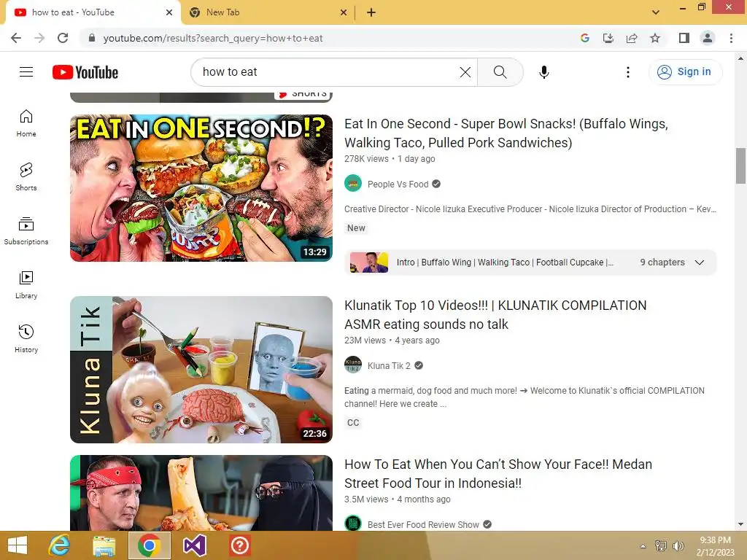Open the red help icon in the taskbar
The width and height of the screenshot is (747, 560).
[239, 545]
